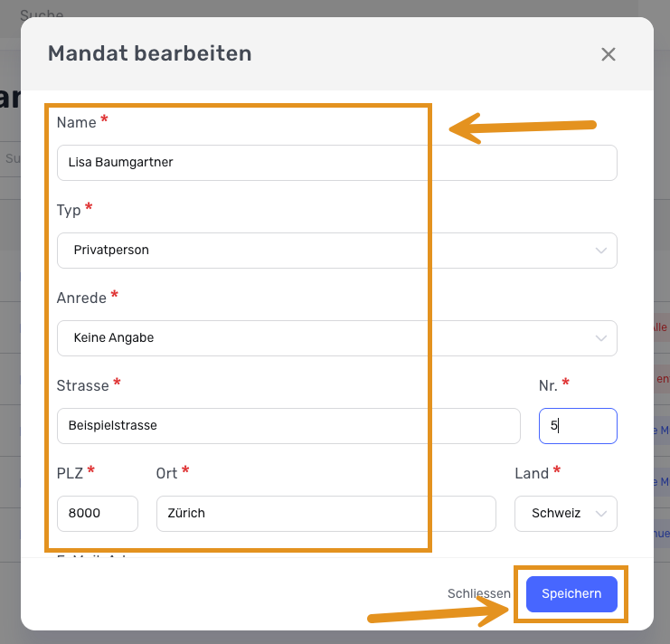Open the Anrede dropdown showing Keine Angabe
Screen dimensions: 670x644
(x=336, y=337)
